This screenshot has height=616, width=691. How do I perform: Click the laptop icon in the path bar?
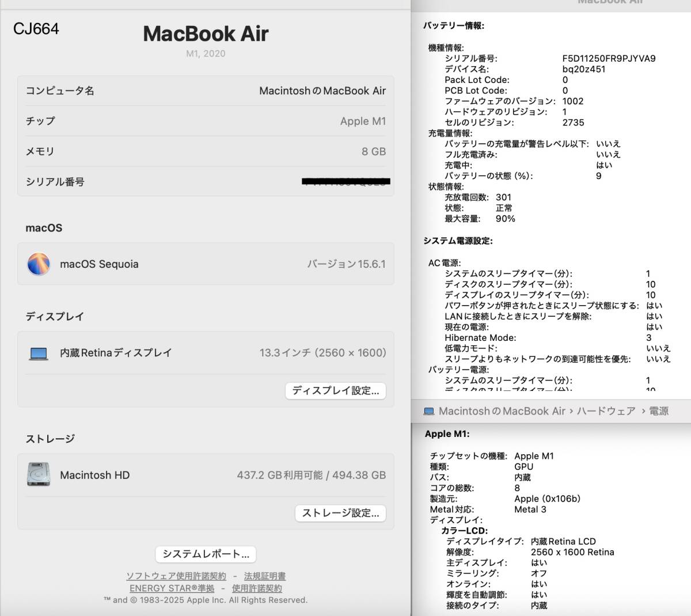pyautogui.click(x=429, y=411)
